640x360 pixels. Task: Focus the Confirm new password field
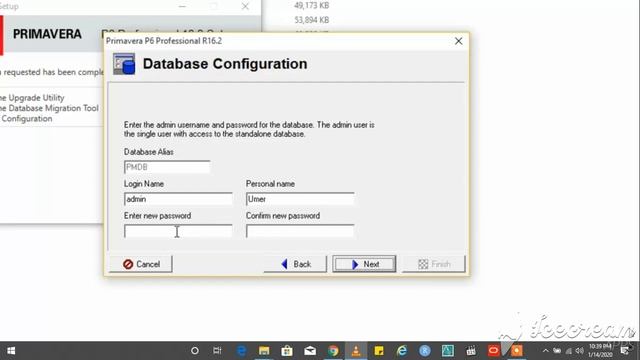pos(300,231)
